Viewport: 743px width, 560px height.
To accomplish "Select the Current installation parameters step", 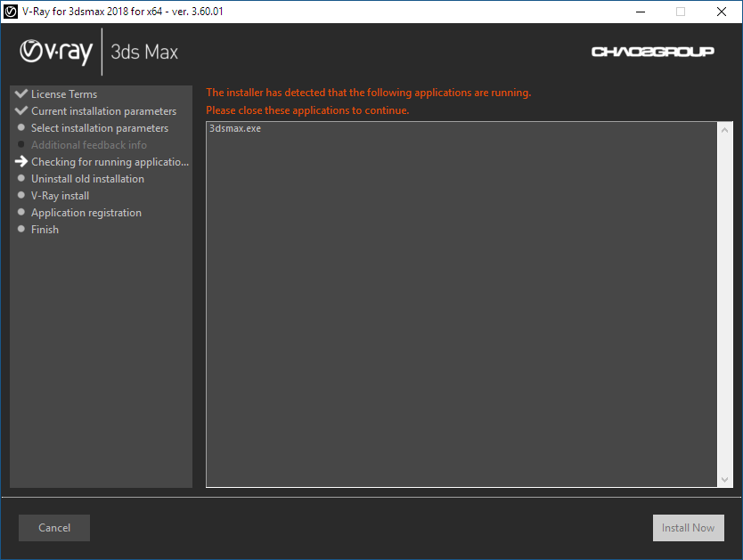I will click(x=103, y=111).
